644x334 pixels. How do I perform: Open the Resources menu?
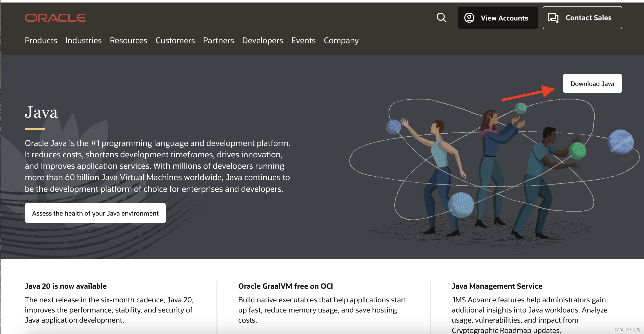point(129,40)
